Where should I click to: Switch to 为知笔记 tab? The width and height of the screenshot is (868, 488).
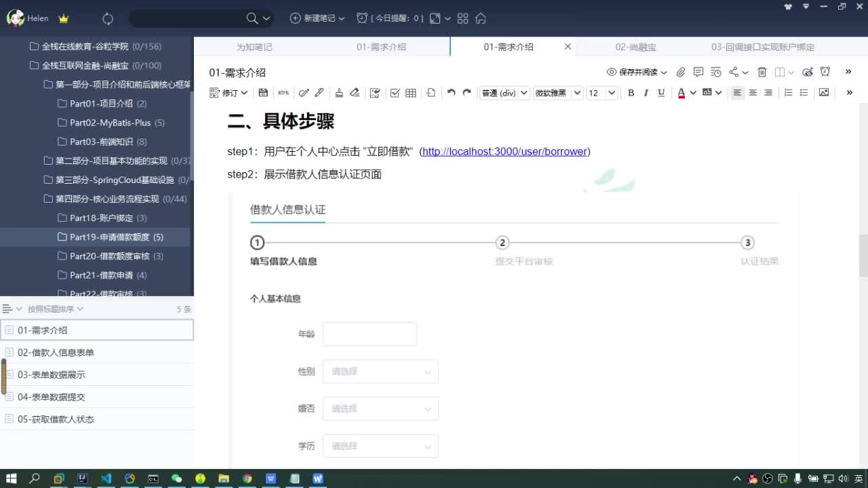[254, 47]
